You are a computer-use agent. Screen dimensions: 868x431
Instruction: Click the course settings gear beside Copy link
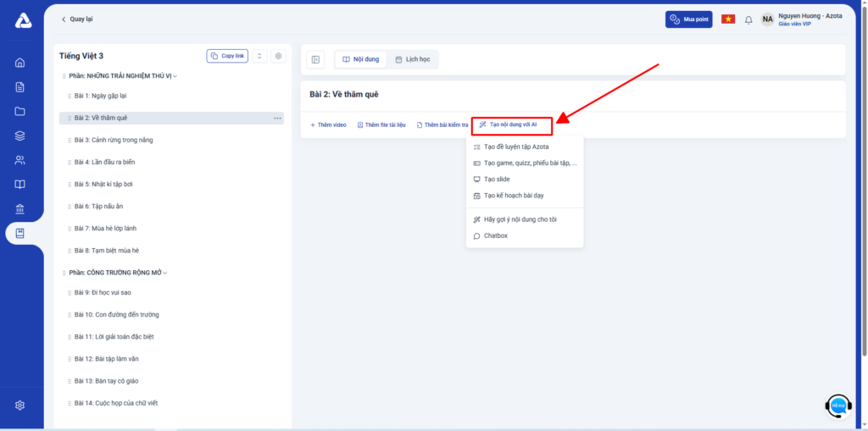pos(278,56)
